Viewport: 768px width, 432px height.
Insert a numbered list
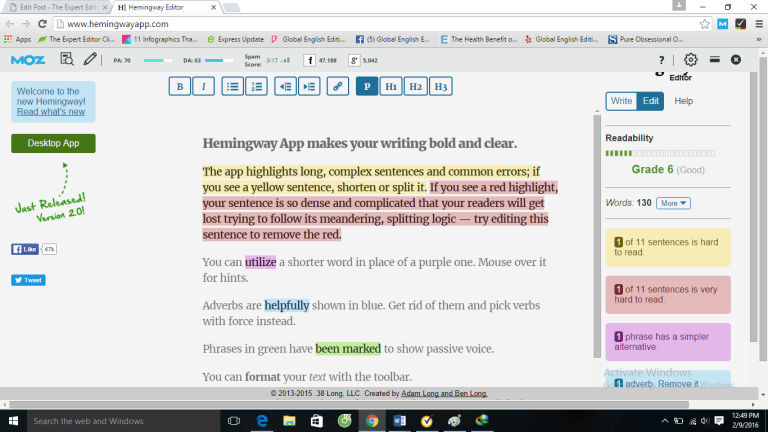coord(257,87)
